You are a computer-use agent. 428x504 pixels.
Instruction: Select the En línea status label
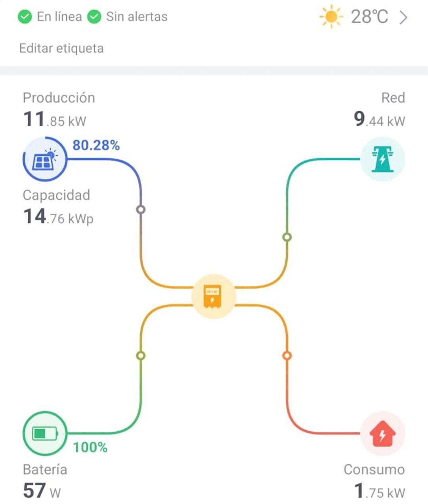59,17
